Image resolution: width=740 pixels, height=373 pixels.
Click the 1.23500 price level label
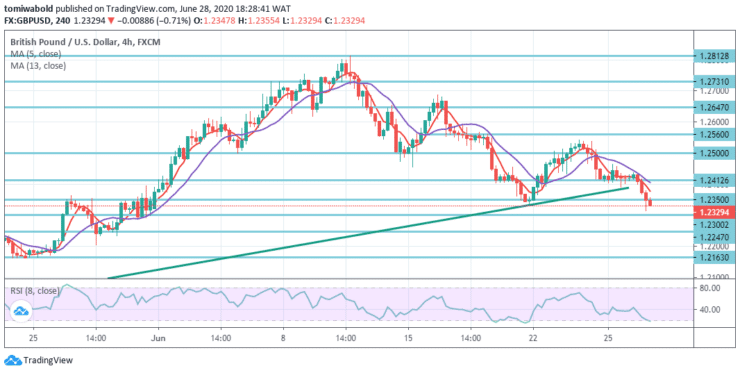[x=714, y=200]
